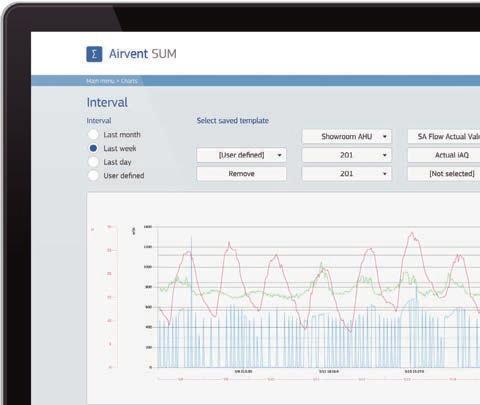This screenshot has width=480, height=405.
Task: Click the Charts breadcrumb item
Action: pyautogui.click(x=129, y=81)
